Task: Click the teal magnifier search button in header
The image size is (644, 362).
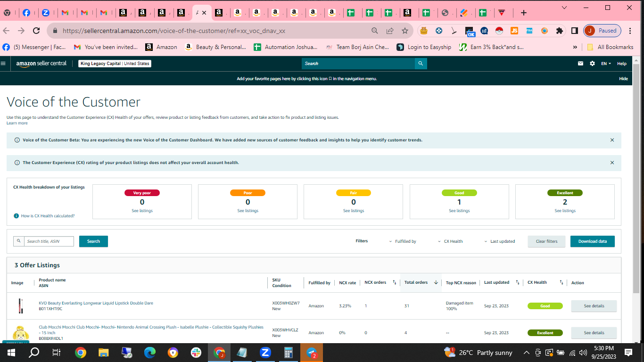Action: [x=421, y=64]
